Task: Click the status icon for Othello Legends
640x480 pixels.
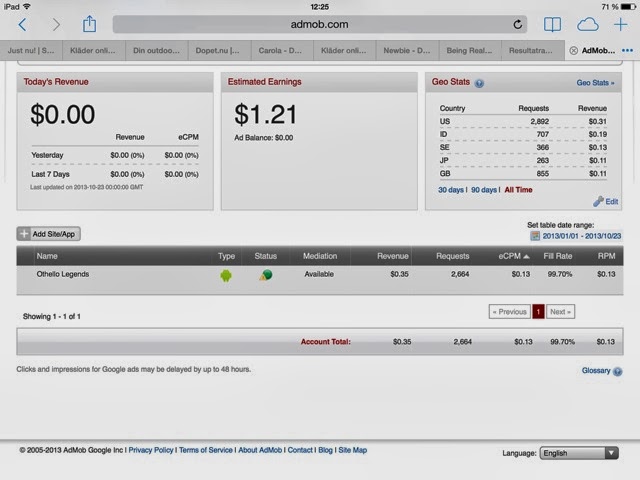Action: click(266, 275)
